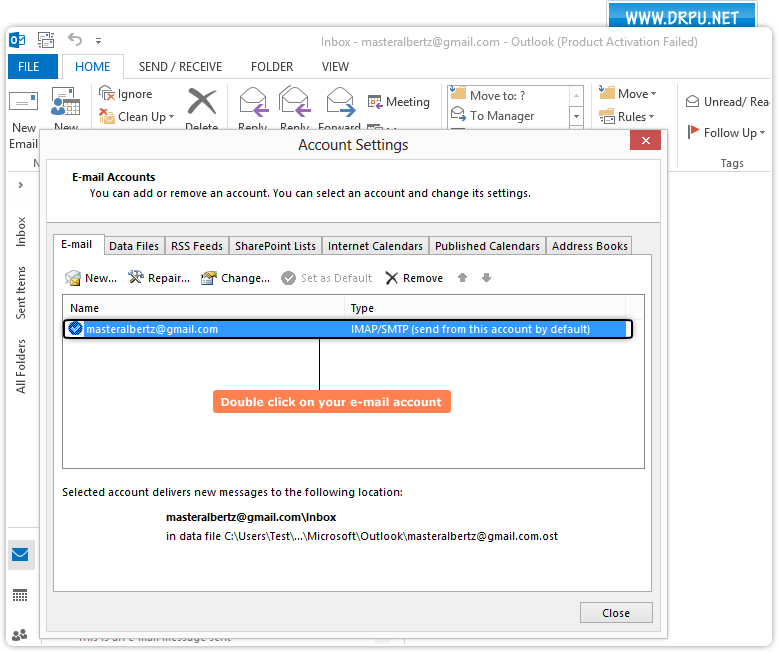Open the Inbox folder in sidebar
This screenshot has height=652, width=778.
[20, 232]
